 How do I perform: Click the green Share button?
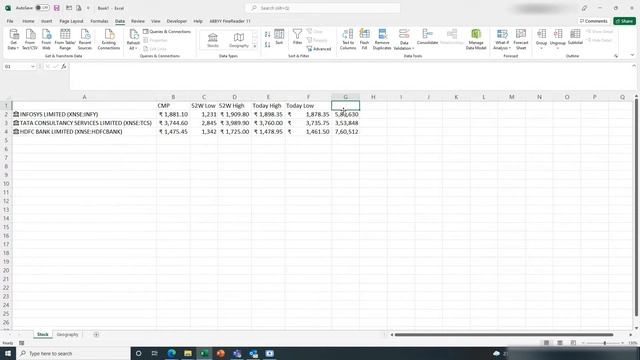(x=624, y=21)
